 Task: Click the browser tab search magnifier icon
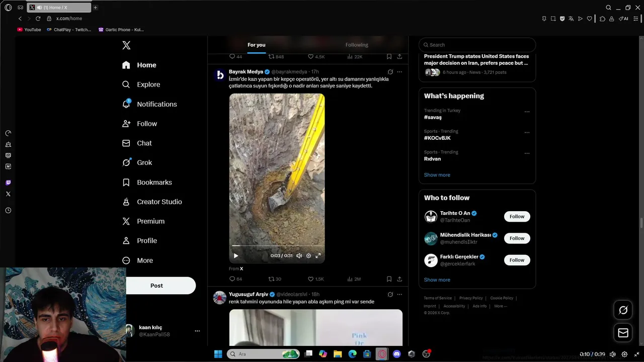click(x=608, y=8)
